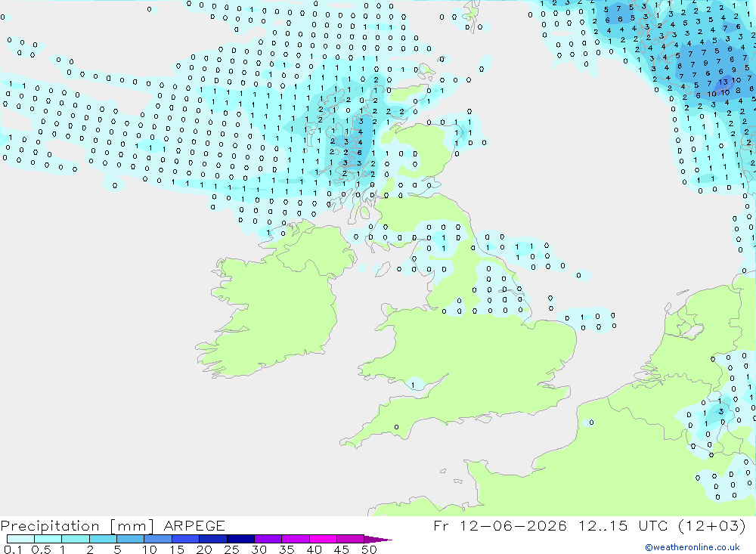756x554 pixels.
Task: Click the '3' value over western Germany
Action: point(720,411)
